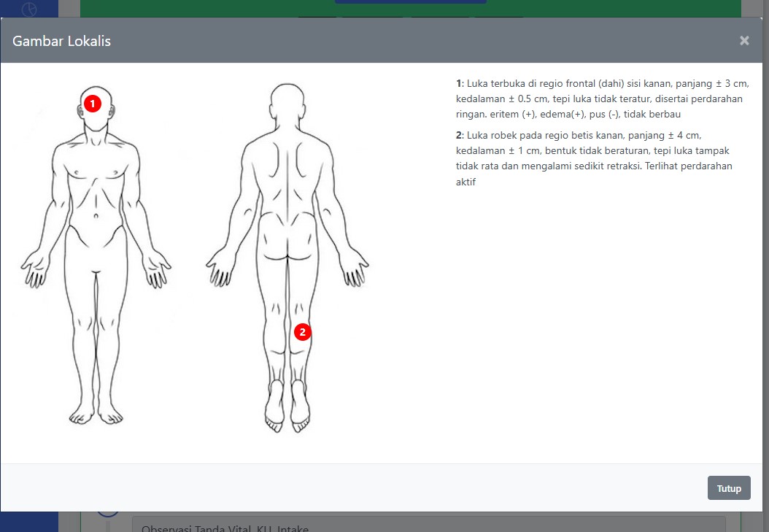Click red marker 1 on the forehead
The width and height of the screenshot is (769, 532).
tap(92, 104)
